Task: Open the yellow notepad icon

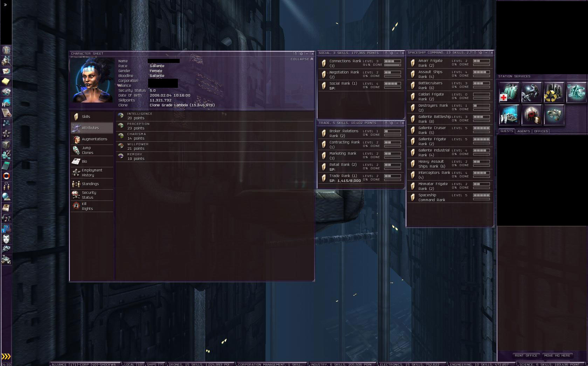Action: 6,82
